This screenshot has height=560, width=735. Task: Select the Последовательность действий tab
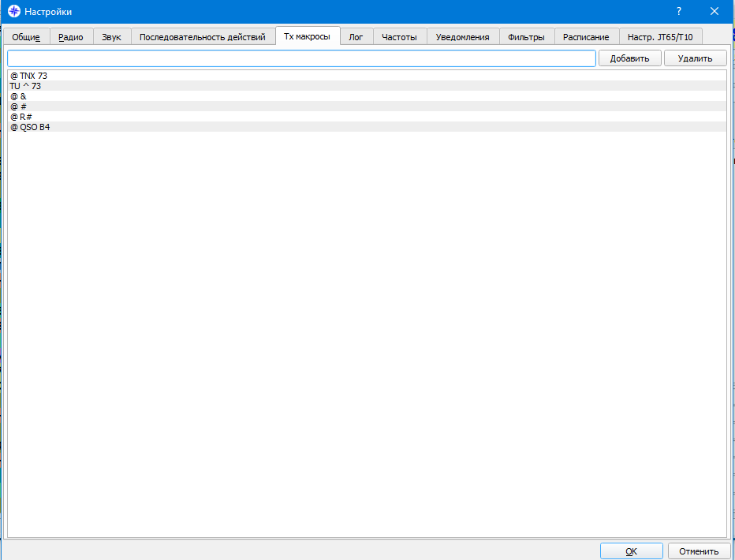tap(203, 37)
